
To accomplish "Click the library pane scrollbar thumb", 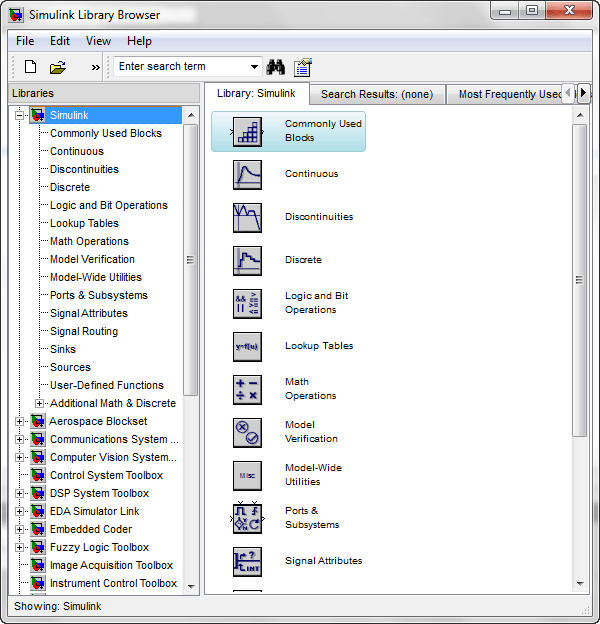I will click(x=580, y=280).
